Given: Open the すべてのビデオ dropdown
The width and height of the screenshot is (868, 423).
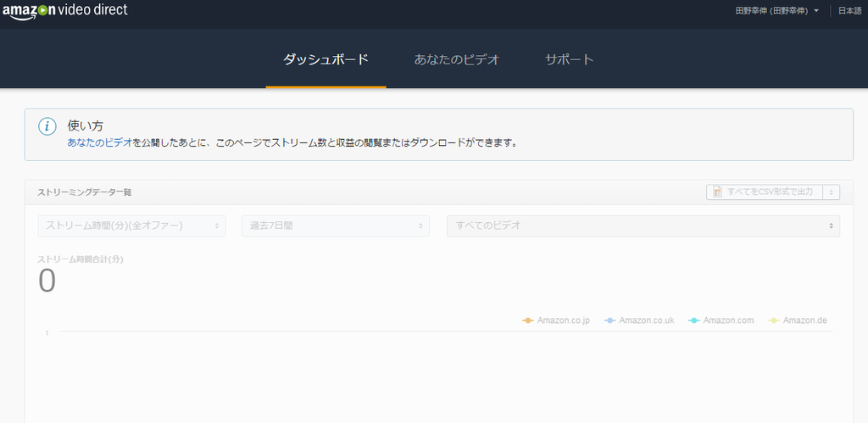Looking at the screenshot, I should pyautogui.click(x=643, y=225).
